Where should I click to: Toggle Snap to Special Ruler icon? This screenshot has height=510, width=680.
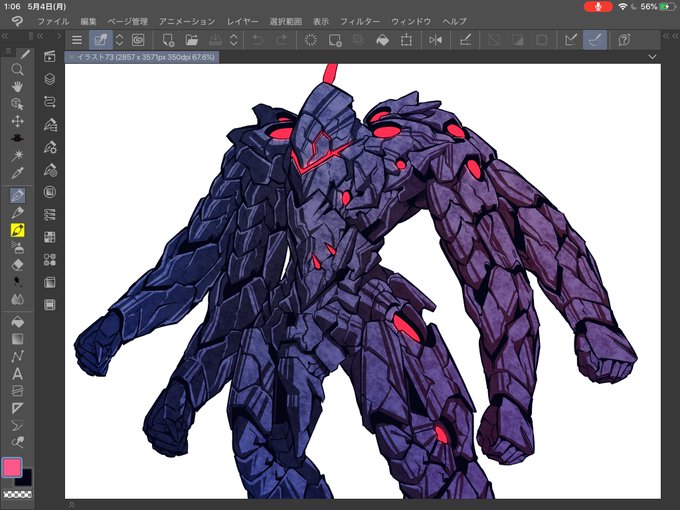571,40
